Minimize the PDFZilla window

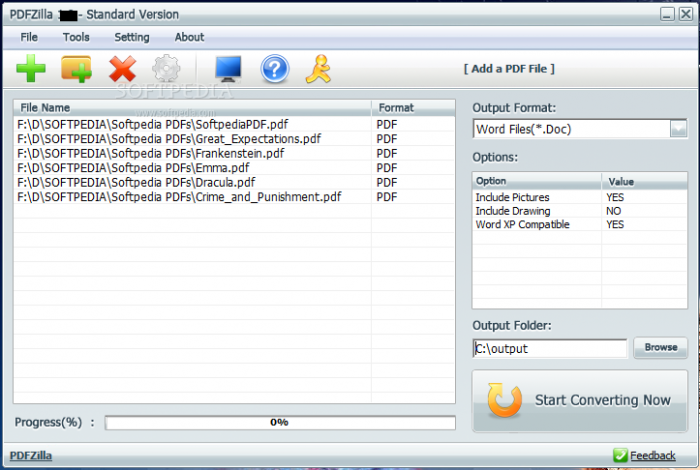667,14
